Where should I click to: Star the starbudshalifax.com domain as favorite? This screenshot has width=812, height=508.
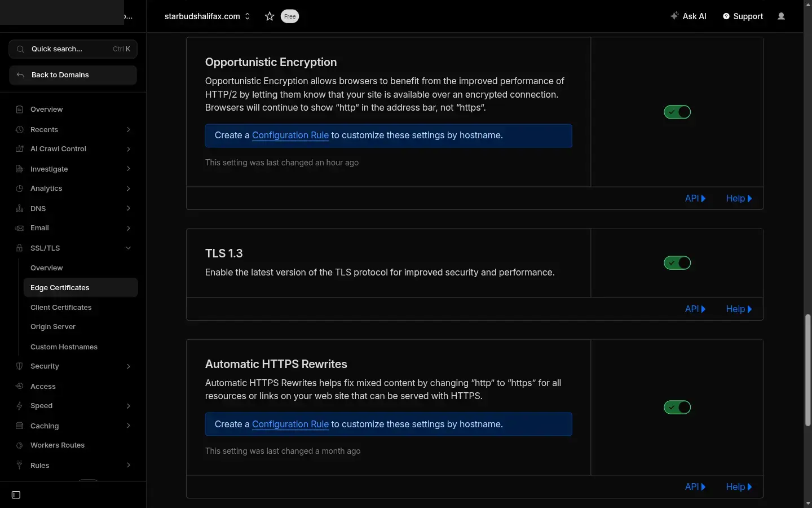tap(270, 16)
